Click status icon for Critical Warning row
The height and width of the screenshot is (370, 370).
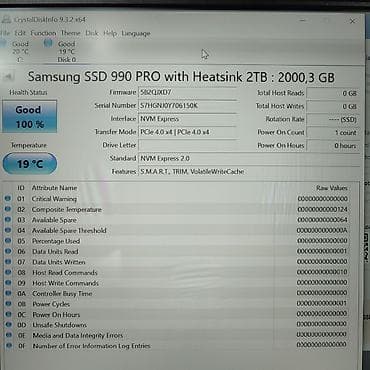point(8,199)
